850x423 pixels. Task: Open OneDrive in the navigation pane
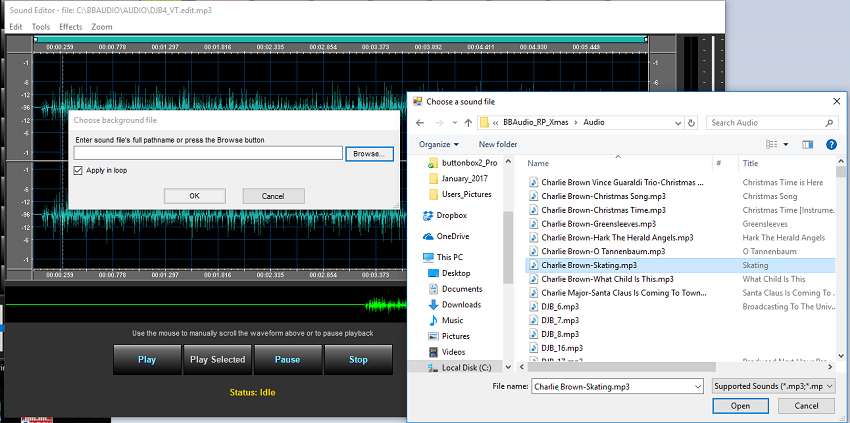point(446,236)
